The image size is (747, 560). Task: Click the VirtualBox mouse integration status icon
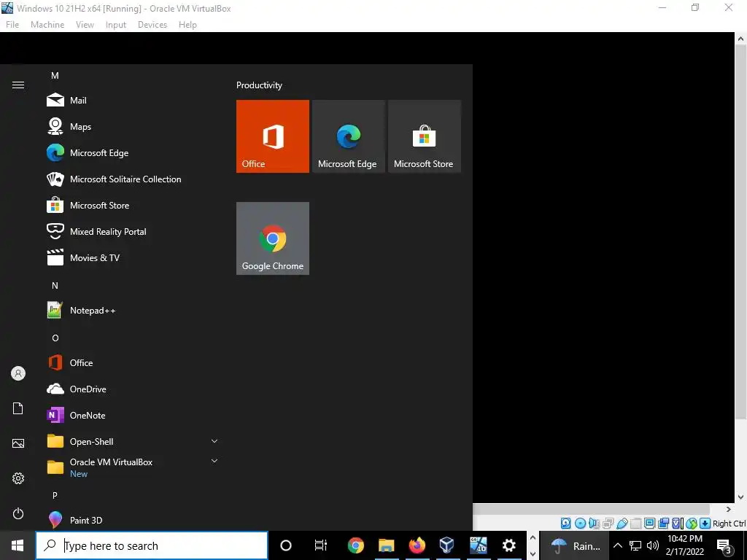[692, 523]
